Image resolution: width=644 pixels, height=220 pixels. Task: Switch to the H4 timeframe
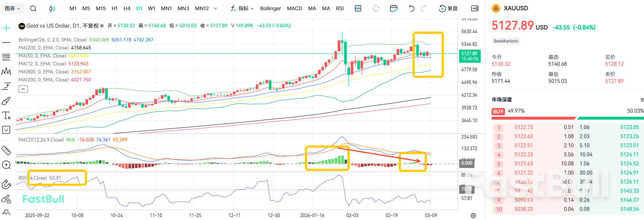(x=127, y=8)
